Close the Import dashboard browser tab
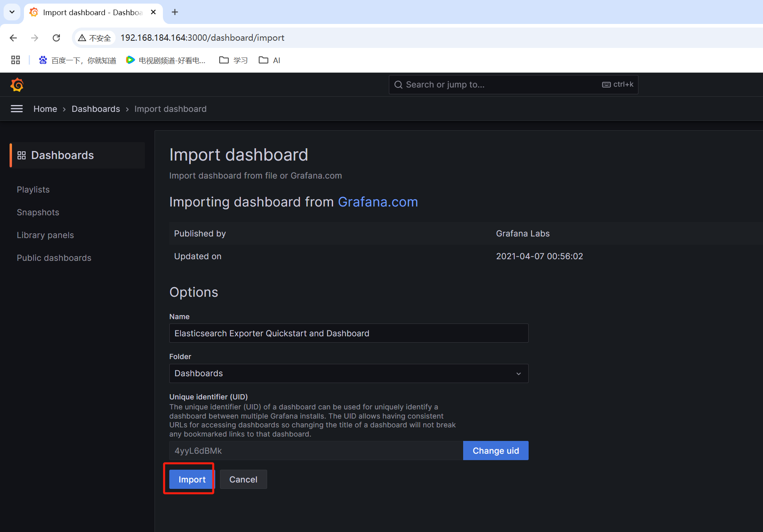763x532 pixels. (x=153, y=12)
